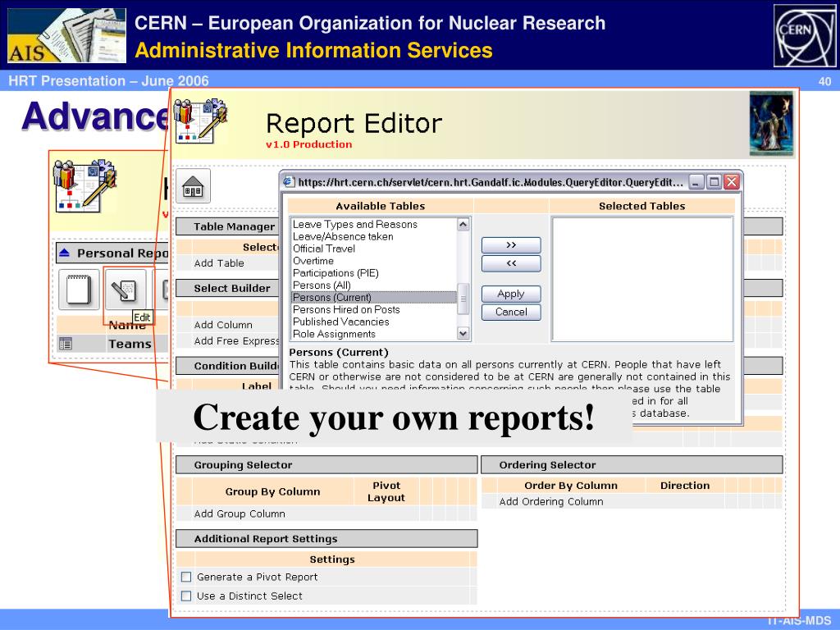The height and width of the screenshot is (630, 840).
Task: Minimize the query editor popup window
Action: coord(696,182)
